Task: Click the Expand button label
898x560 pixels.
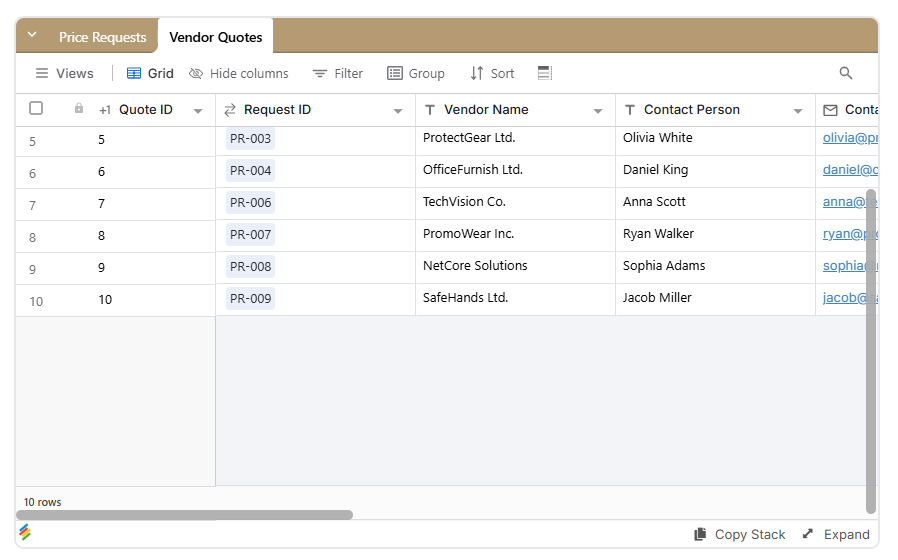Action: [x=846, y=534]
